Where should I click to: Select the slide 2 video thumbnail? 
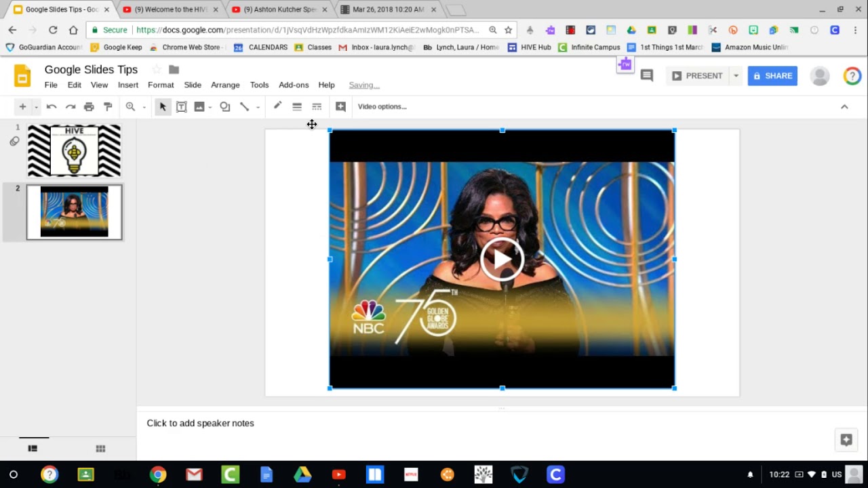(x=74, y=211)
